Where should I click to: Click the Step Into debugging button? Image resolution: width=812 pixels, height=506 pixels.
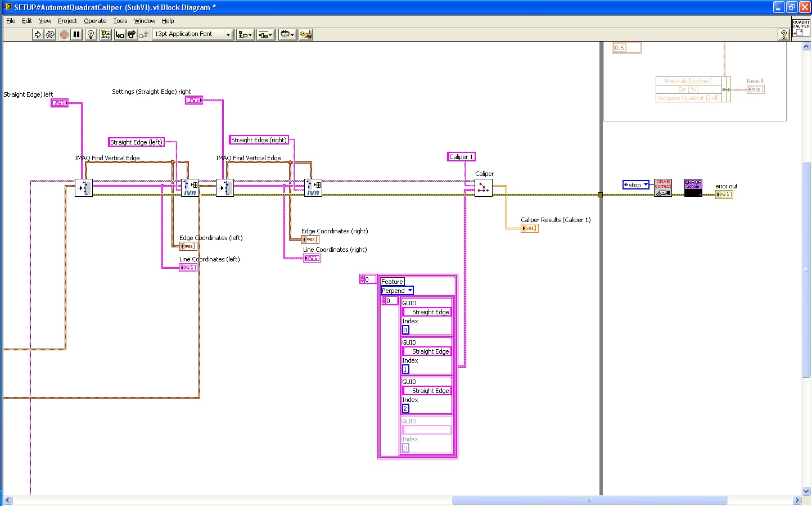pos(119,34)
